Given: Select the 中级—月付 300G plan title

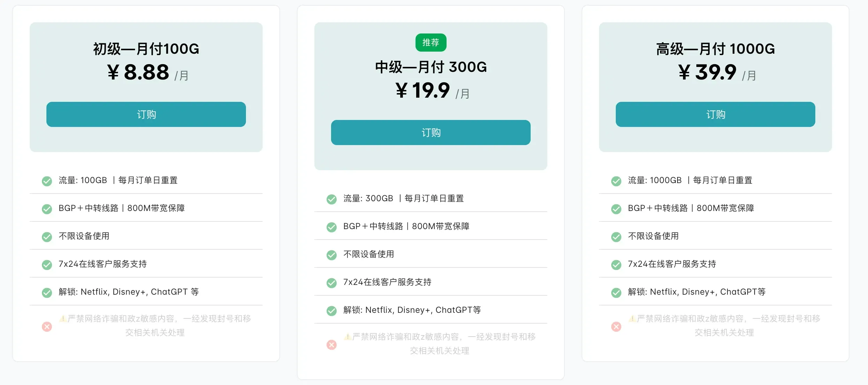Looking at the screenshot, I should pyautogui.click(x=431, y=67).
